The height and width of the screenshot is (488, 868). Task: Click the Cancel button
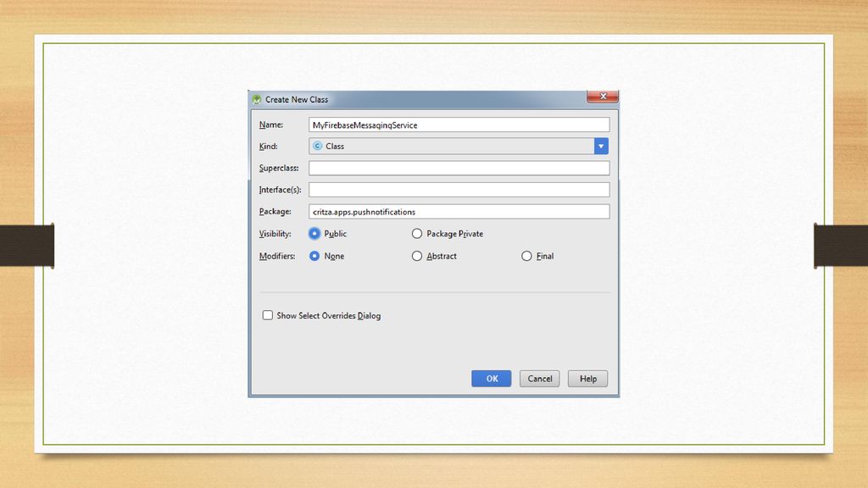click(540, 379)
